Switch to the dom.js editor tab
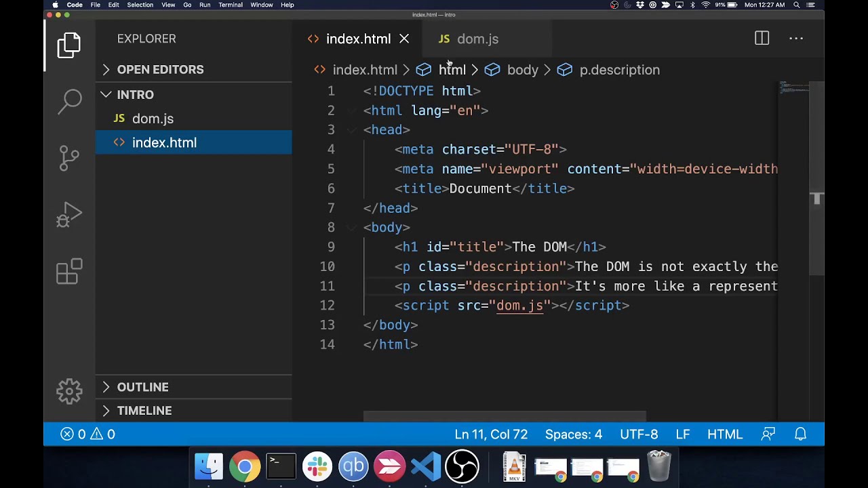The image size is (868, 488). (477, 39)
